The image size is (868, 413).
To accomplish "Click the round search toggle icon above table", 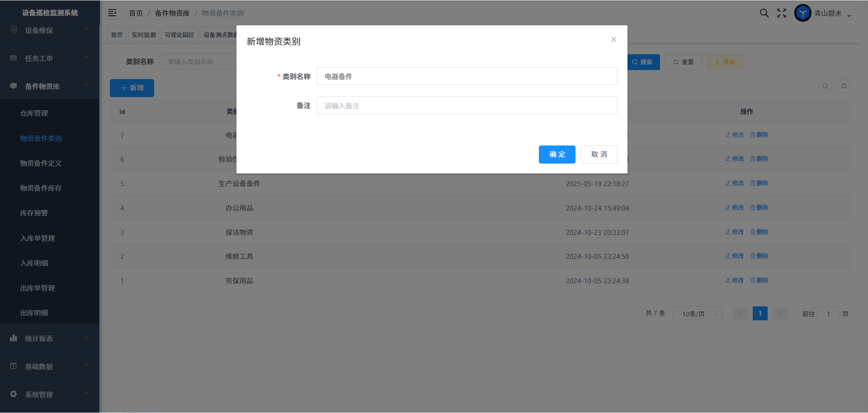I will [825, 86].
